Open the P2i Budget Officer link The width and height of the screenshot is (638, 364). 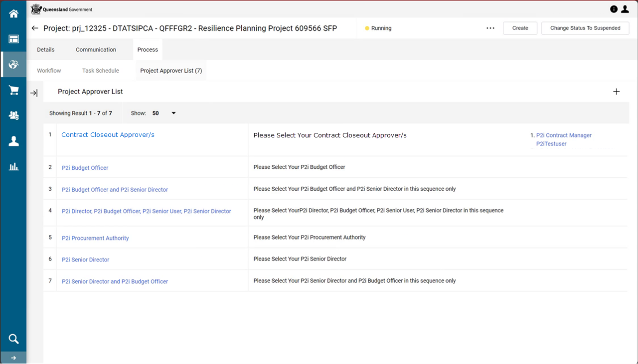click(85, 168)
